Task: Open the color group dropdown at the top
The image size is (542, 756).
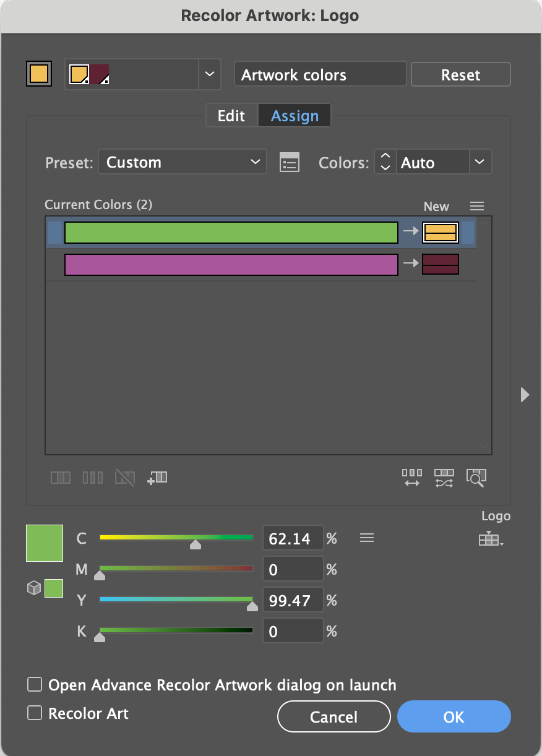Action: click(210, 74)
